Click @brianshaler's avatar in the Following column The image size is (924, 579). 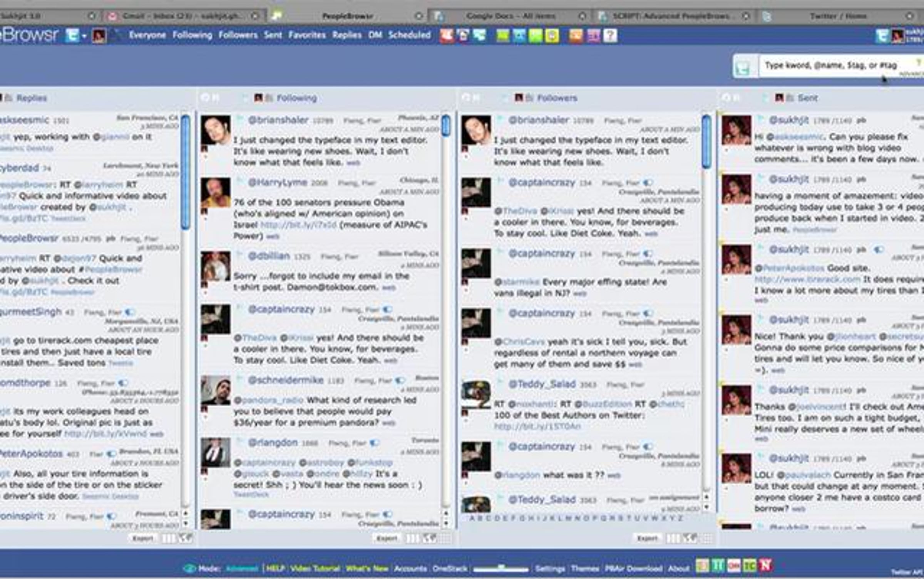tap(216, 130)
